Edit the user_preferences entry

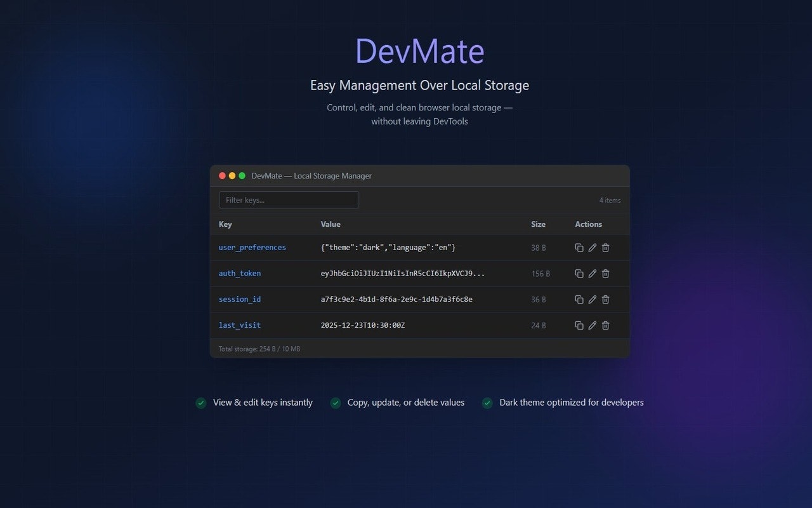click(592, 248)
